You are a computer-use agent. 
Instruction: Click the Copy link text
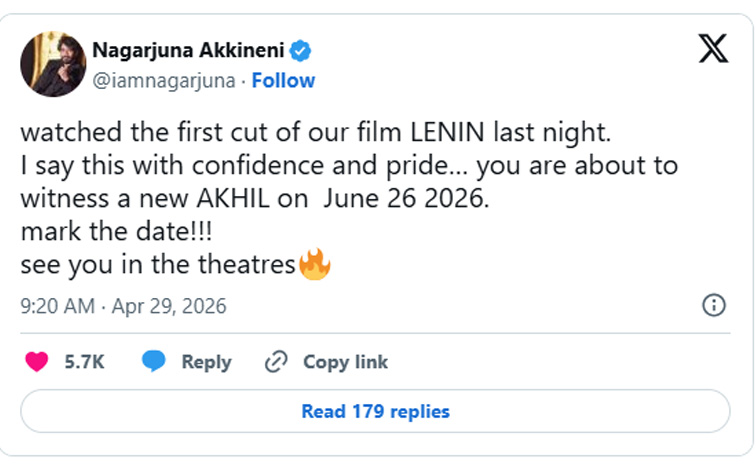(345, 362)
